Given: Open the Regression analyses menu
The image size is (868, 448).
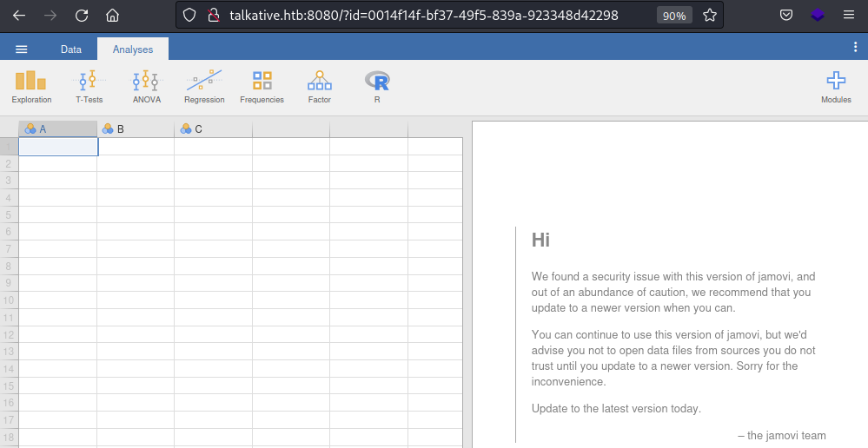Looking at the screenshot, I should click(x=204, y=87).
